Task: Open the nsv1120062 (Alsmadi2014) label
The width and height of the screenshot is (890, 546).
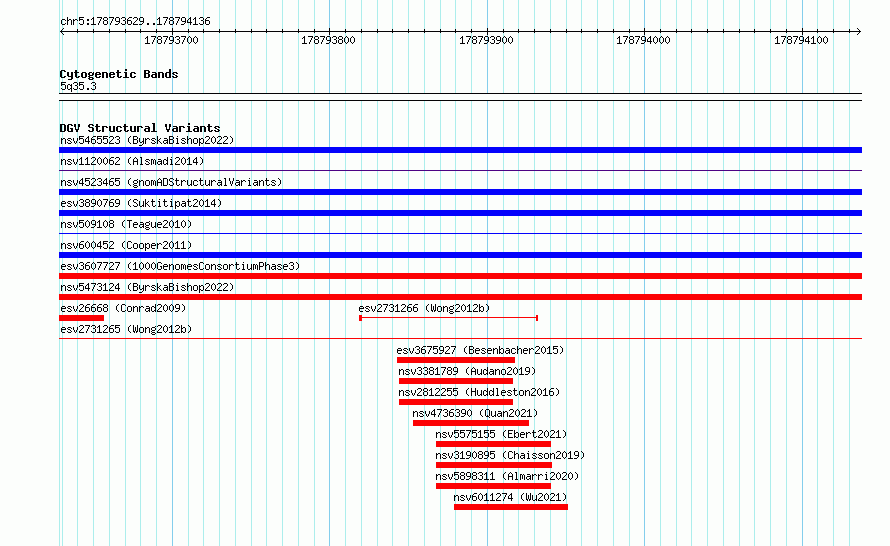Action: pos(132,161)
